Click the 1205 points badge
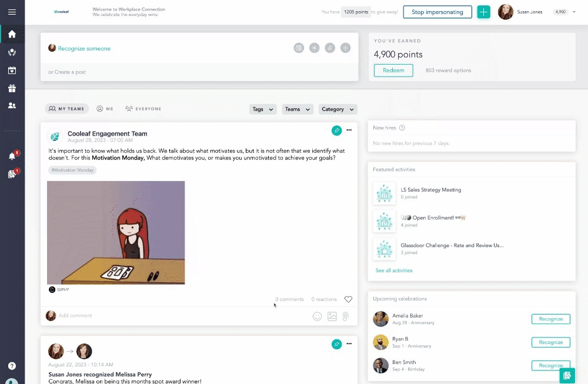 pos(356,12)
